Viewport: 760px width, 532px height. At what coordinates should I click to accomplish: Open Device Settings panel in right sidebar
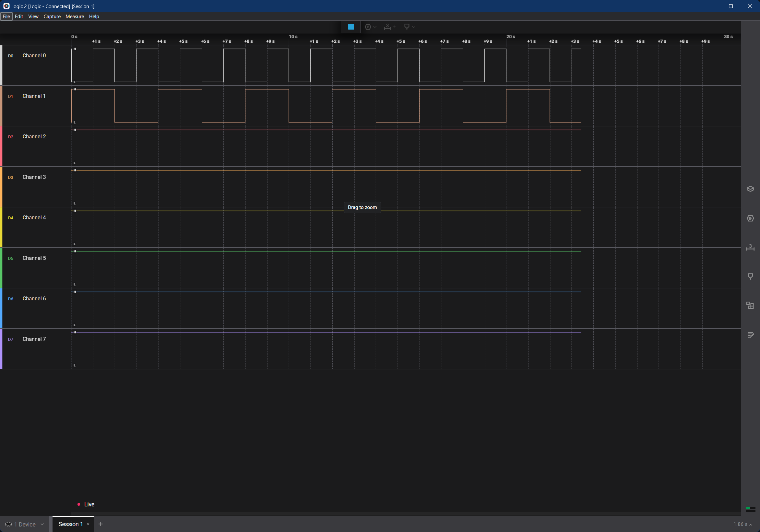pyautogui.click(x=750, y=189)
